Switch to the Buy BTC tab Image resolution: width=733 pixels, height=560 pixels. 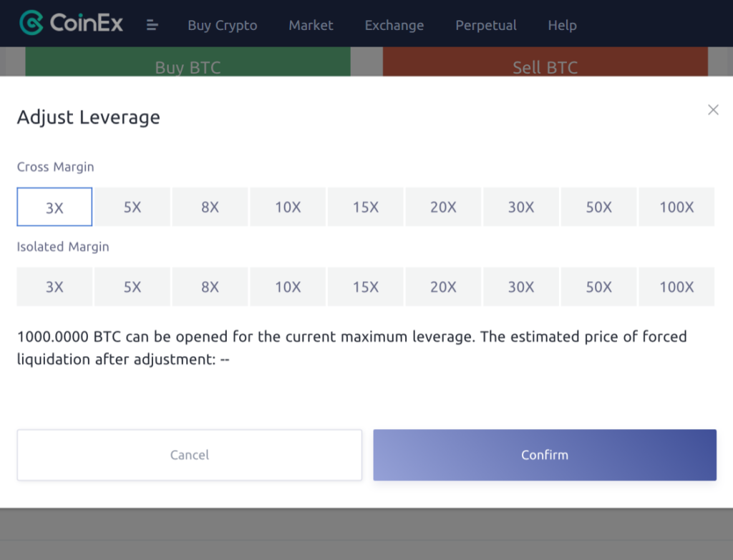(188, 67)
